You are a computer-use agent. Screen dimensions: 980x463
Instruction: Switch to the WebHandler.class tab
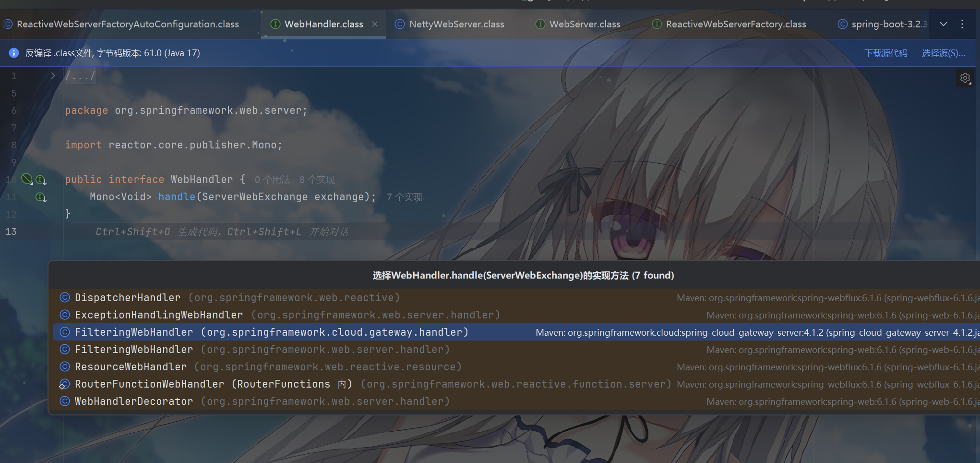tap(324, 24)
